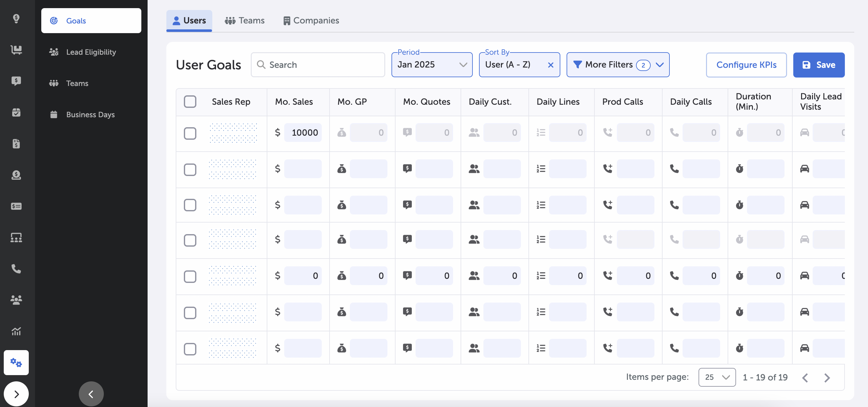Screen dimensions: 868x407
Task: Open the dollar speech bubble sidebar icon
Action: 16,81
